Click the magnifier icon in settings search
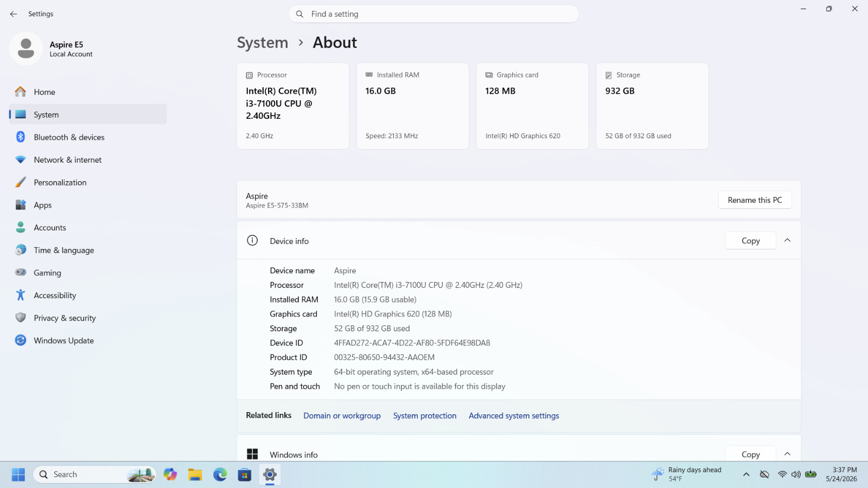 click(299, 14)
